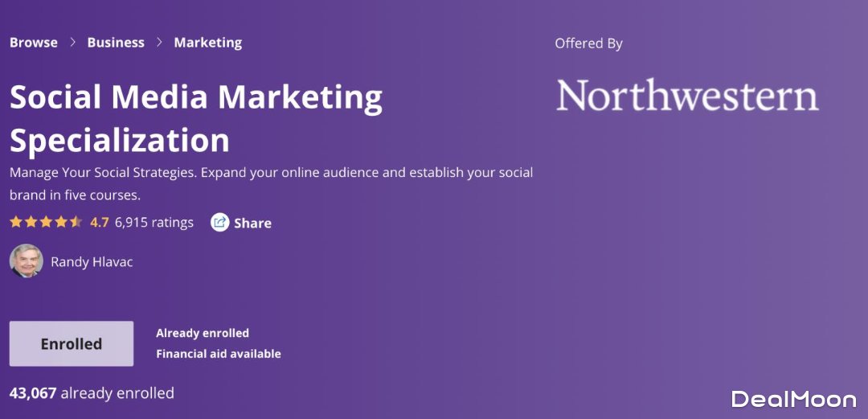Click the DealMoon watermark logo
The image size is (868, 419).
coord(793,398)
